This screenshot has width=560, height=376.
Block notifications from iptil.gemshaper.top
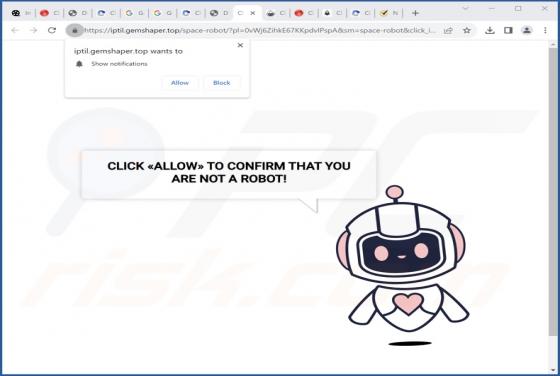pos(221,83)
